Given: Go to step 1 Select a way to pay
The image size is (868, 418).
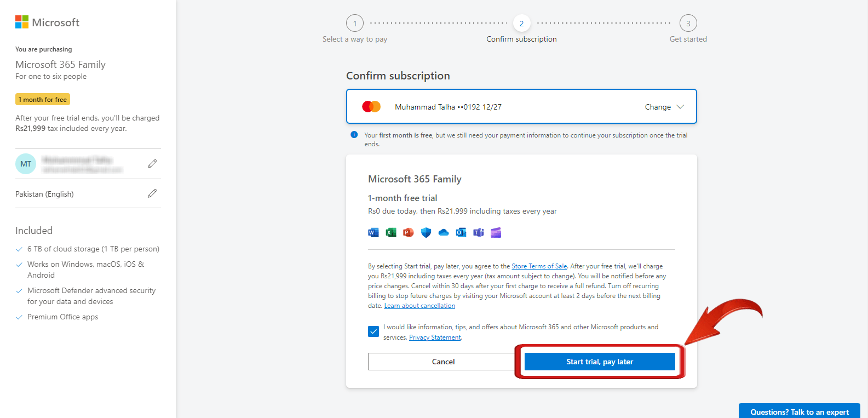Looking at the screenshot, I should [x=355, y=24].
